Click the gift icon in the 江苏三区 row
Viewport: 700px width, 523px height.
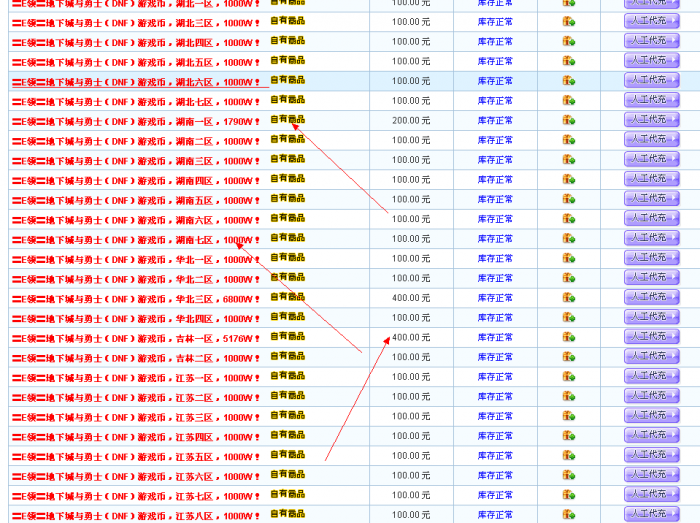click(568, 416)
